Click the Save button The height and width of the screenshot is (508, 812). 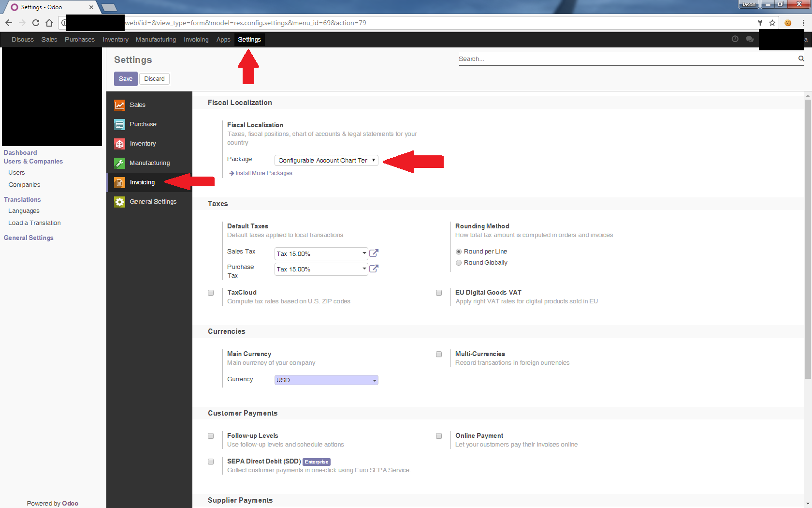point(125,78)
